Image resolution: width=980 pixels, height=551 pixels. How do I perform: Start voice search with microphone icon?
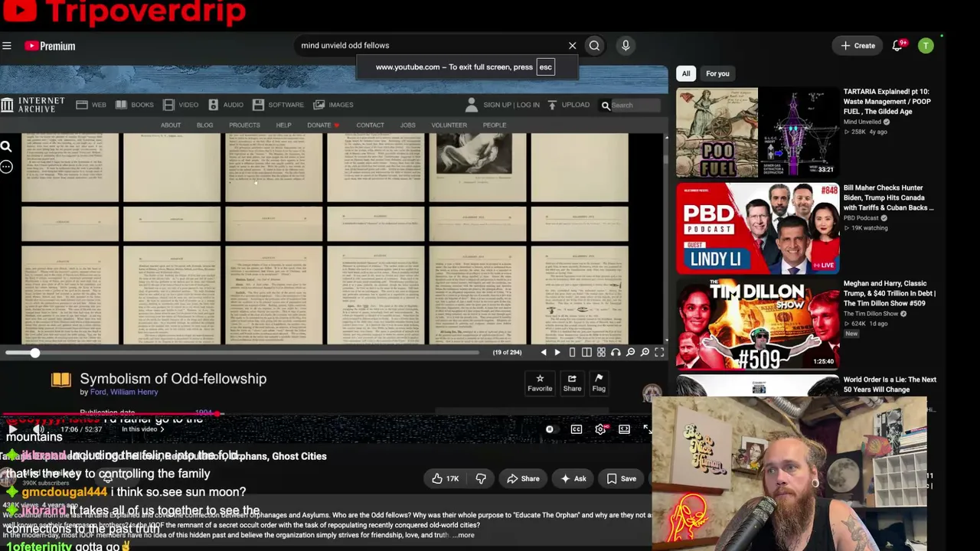626,45
